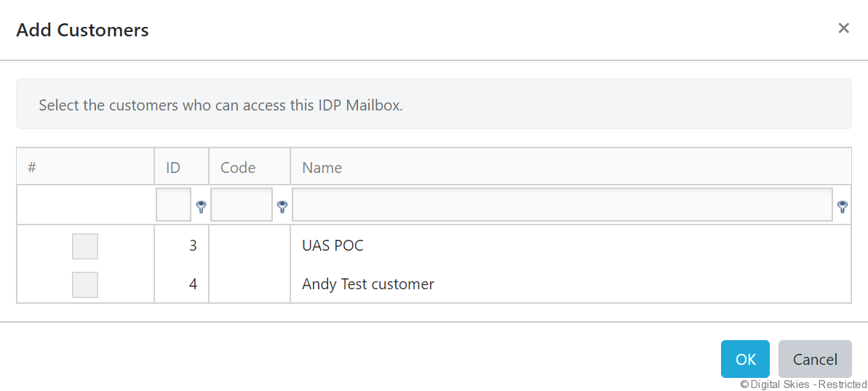Sort by the Code column header
Screen dimensions: 868x391
coord(238,167)
